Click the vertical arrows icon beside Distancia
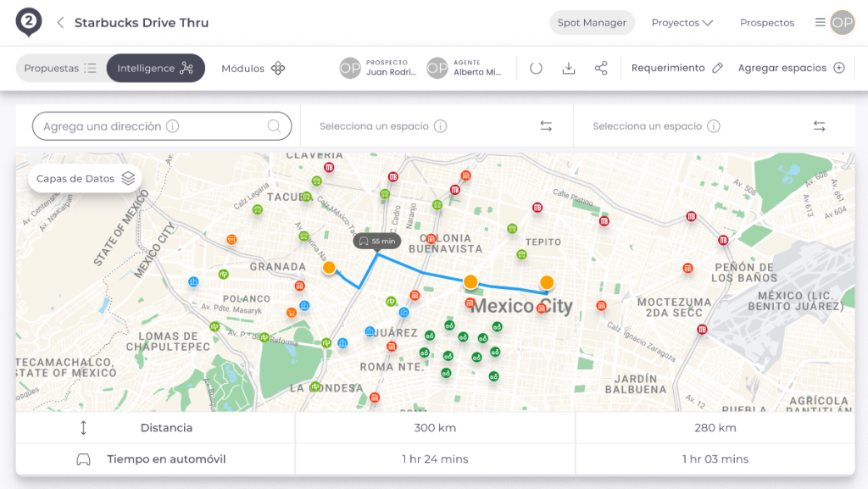 84,428
